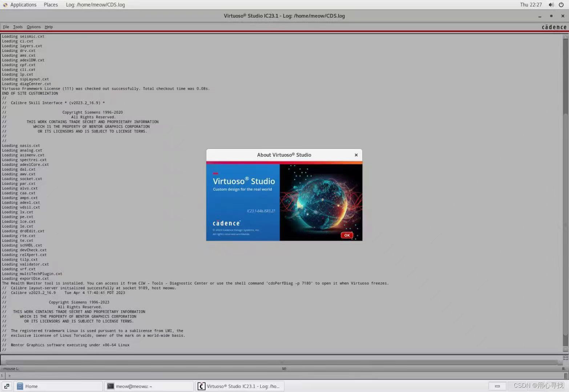Click 'Log: /home/meow/CDS.log' in top panel
The width and height of the screenshot is (569, 392).
click(x=95, y=5)
